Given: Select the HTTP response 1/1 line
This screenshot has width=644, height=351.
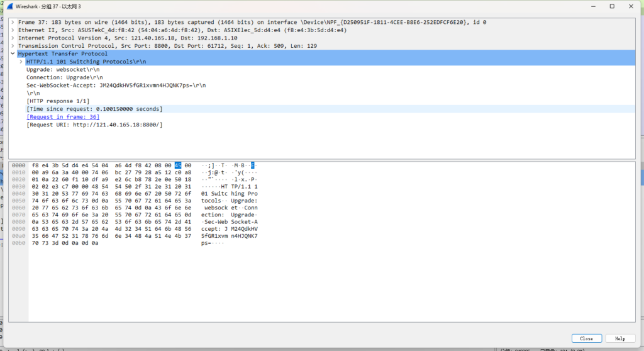Looking at the screenshot, I should [58, 101].
